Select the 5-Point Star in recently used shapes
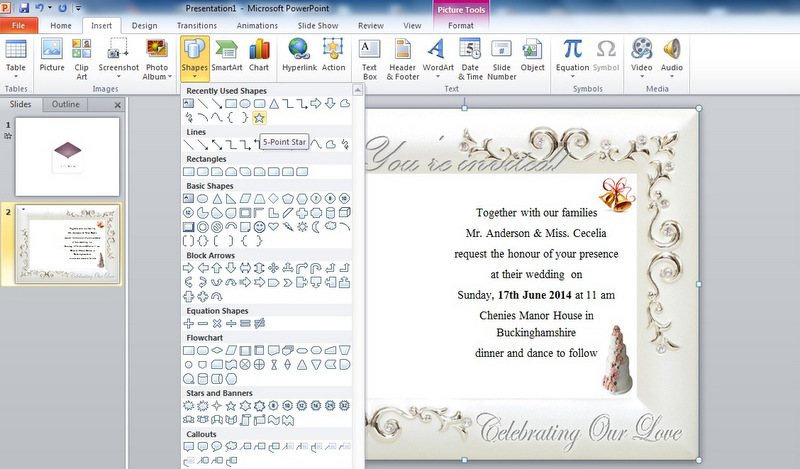This screenshot has width=800, height=469. point(259,118)
